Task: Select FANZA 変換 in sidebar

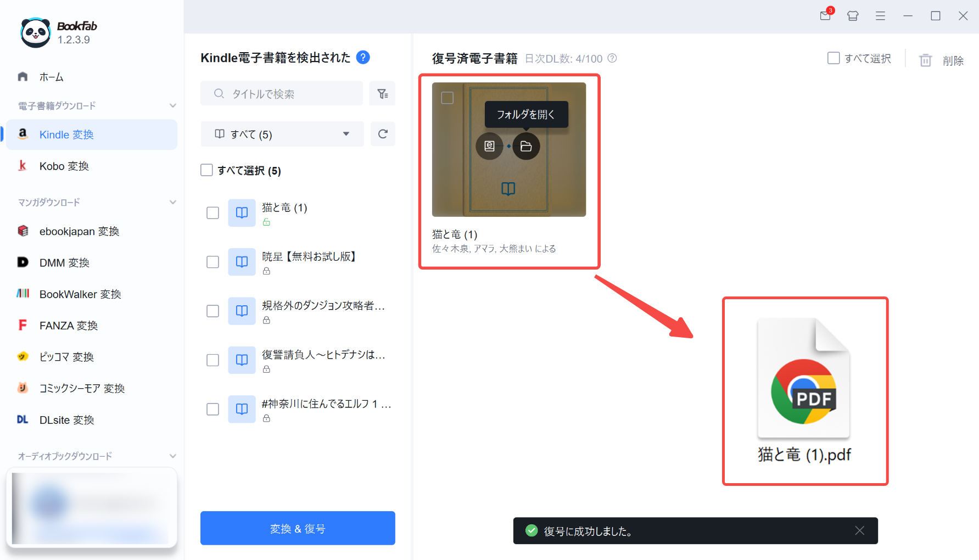Action: pyautogui.click(x=91, y=326)
